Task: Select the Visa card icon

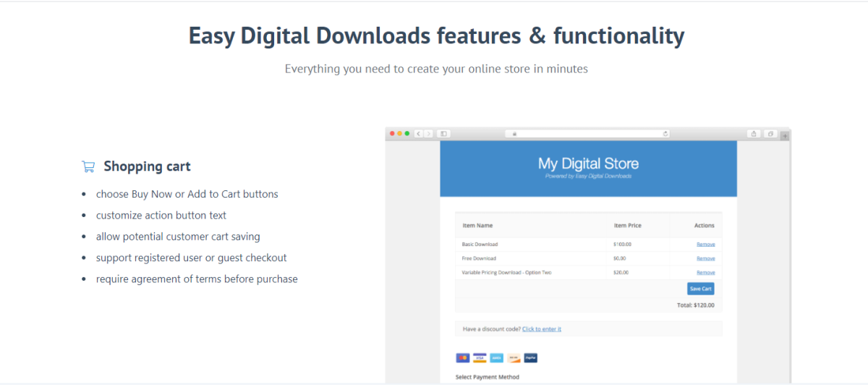Action: (480, 357)
